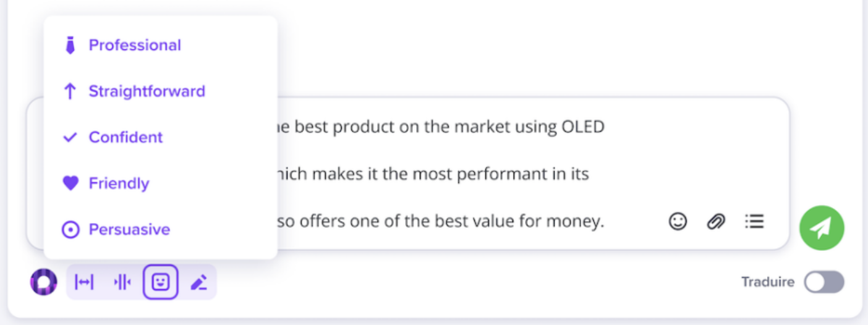Send the message with the green button
The width and height of the screenshot is (868, 325).
[x=822, y=228]
